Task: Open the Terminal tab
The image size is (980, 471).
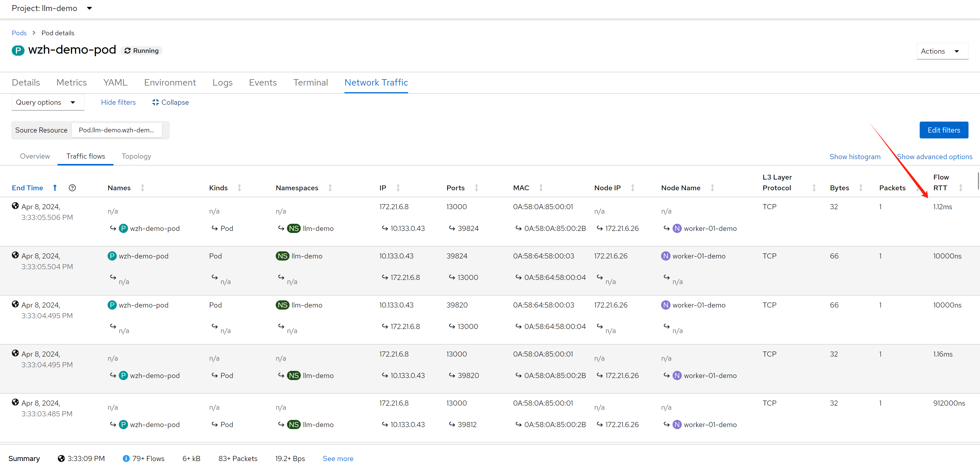Action: point(310,83)
